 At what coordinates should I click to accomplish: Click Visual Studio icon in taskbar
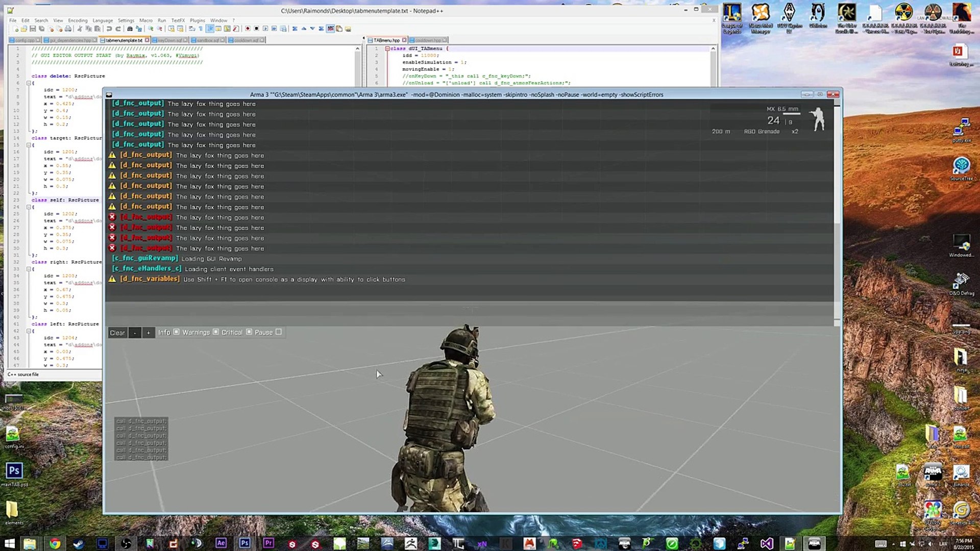point(766,543)
